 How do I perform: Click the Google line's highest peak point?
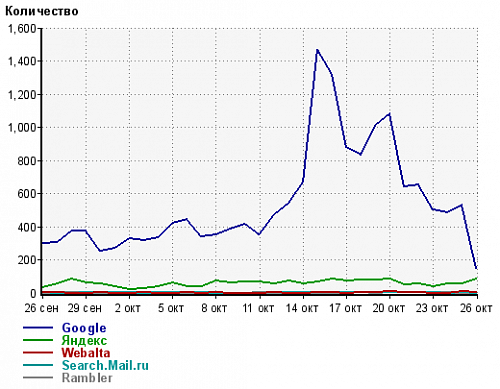point(317,50)
